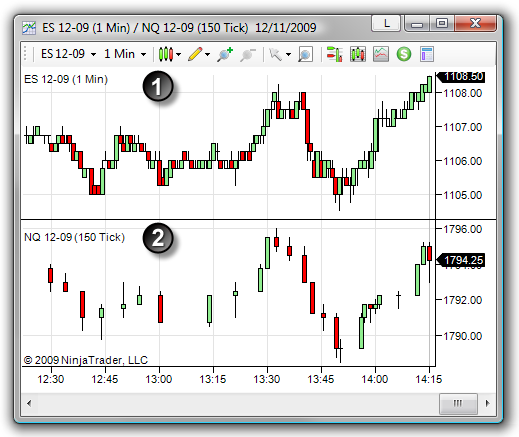Click the green dollar strategies icon
The width and height of the screenshot is (519, 437).
[404, 54]
